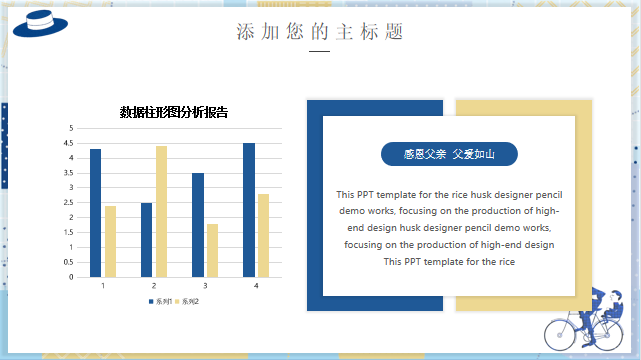
Task: Select blue bar for category 1
Action: coord(95,213)
